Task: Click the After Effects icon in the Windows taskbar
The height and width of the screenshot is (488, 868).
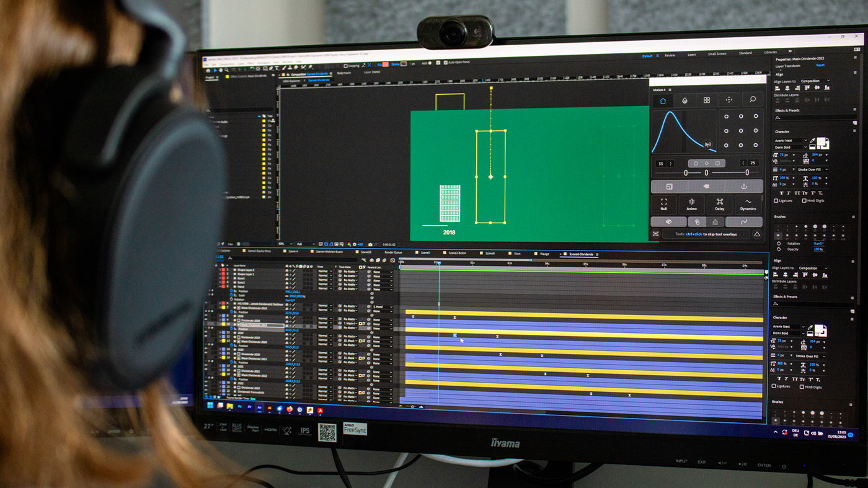Action: point(260,407)
